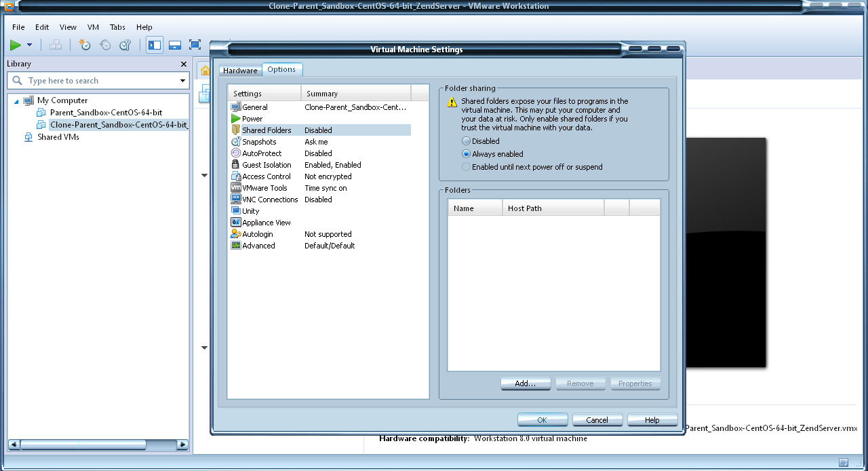This screenshot has width=868, height=471.
Task: Open the power options dropdown arrow beside the play icon
Action: point(29,45)
